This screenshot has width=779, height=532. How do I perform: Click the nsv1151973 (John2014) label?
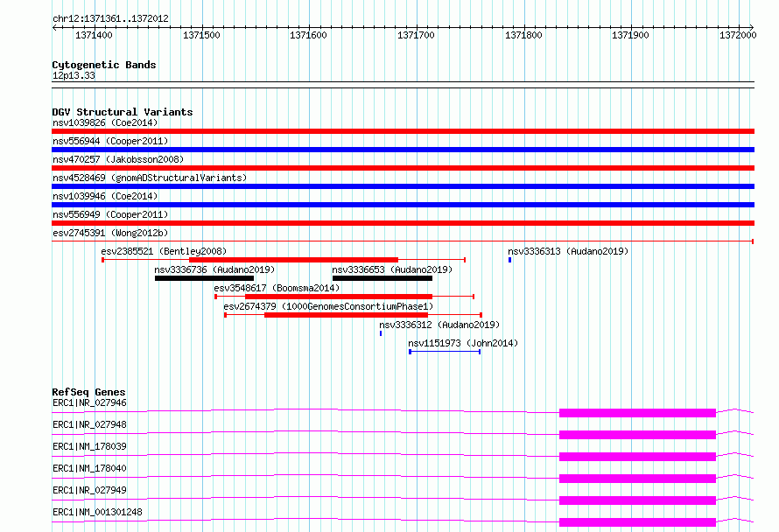(463, 343)
